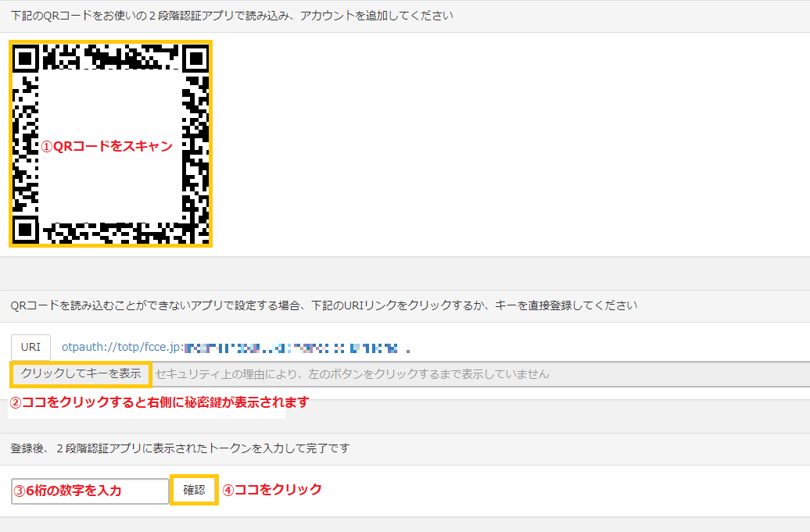Click the URI button

tap(31, 348)
